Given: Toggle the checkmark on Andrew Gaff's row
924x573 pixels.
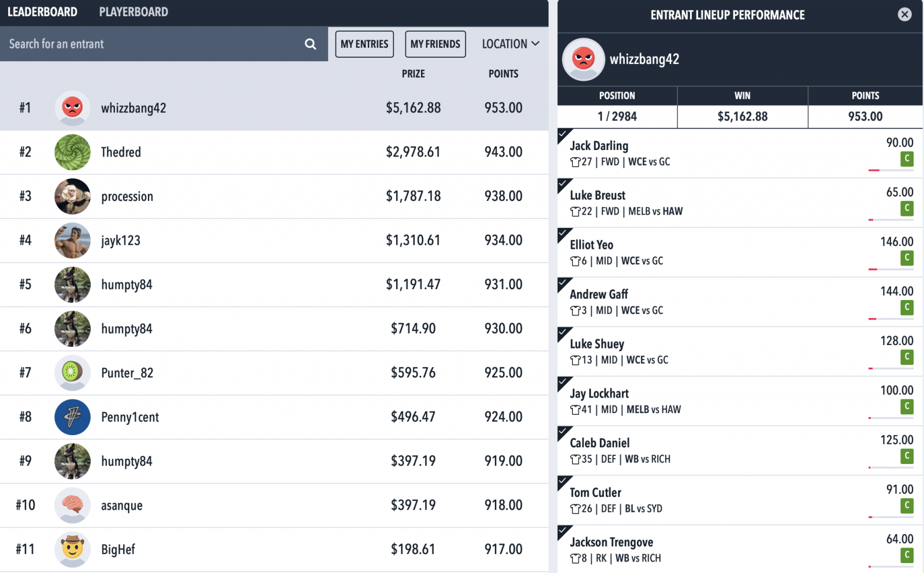Looking at the screenshot, I should pyautogui.click(x=564, y=284).
